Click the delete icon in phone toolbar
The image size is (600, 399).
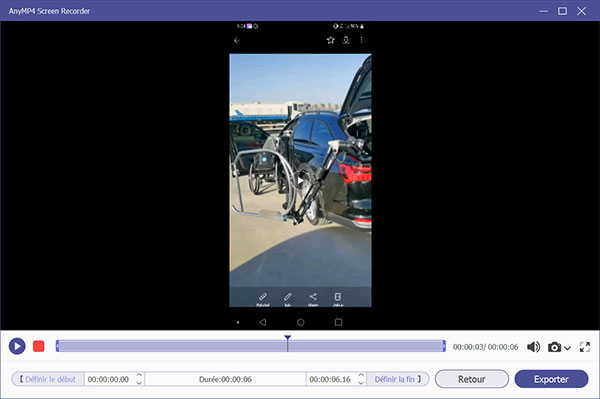tap(338, 298)
